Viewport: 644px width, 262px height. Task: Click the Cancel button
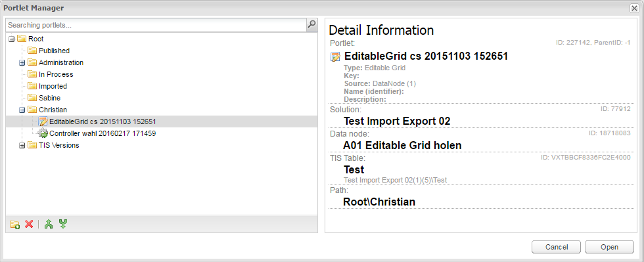coord(557,247)
